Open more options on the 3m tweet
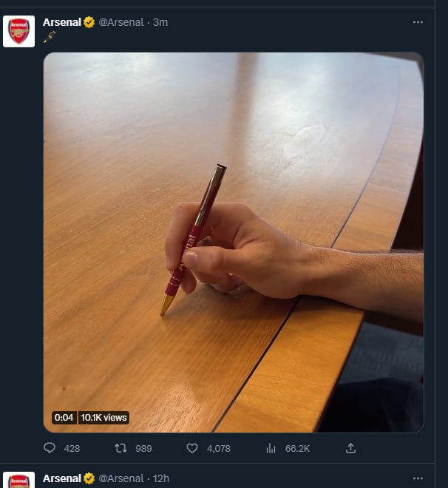This screenshot has width=448, height=488. [418, 22]
